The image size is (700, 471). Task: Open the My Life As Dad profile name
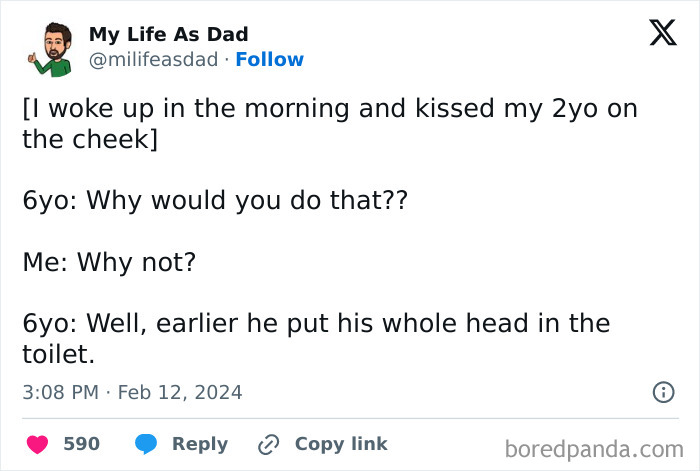point(168,35)
